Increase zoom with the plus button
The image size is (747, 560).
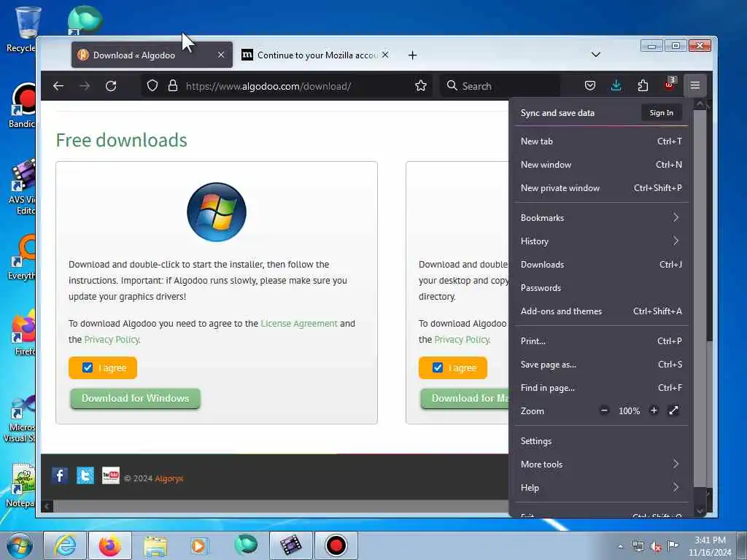[x=654, y=411]
